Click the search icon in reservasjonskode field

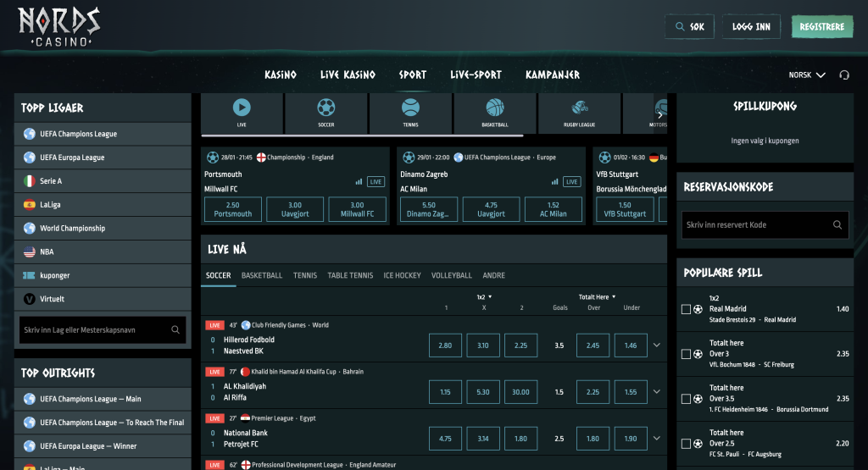837,224
